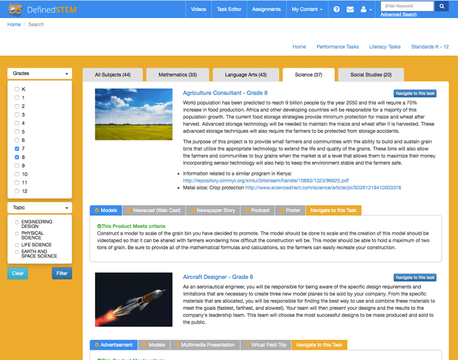458x360 pixels.
Task: Check the grade 3 checkbox
Action: pos(17,115)
